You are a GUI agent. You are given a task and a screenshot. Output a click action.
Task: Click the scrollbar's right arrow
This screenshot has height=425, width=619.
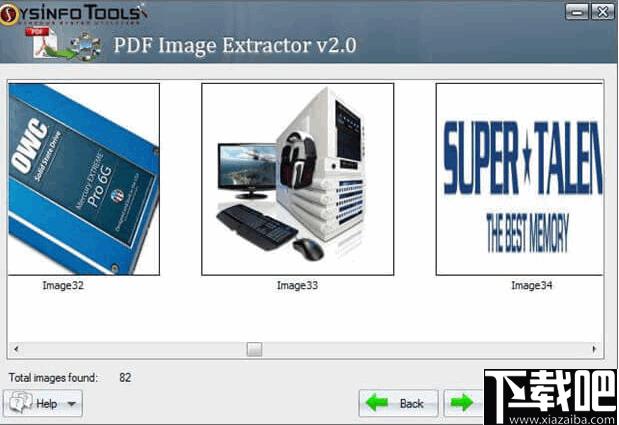coord(594,349)
